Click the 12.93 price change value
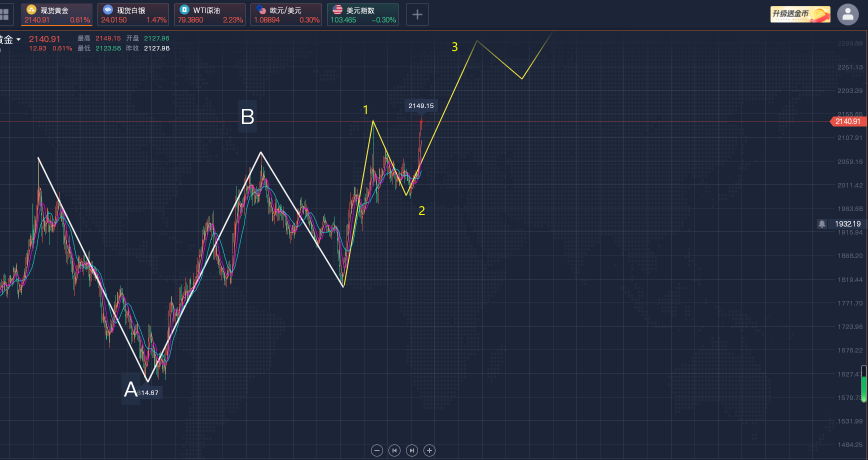 pyautogui.click(x=37, y=48)
